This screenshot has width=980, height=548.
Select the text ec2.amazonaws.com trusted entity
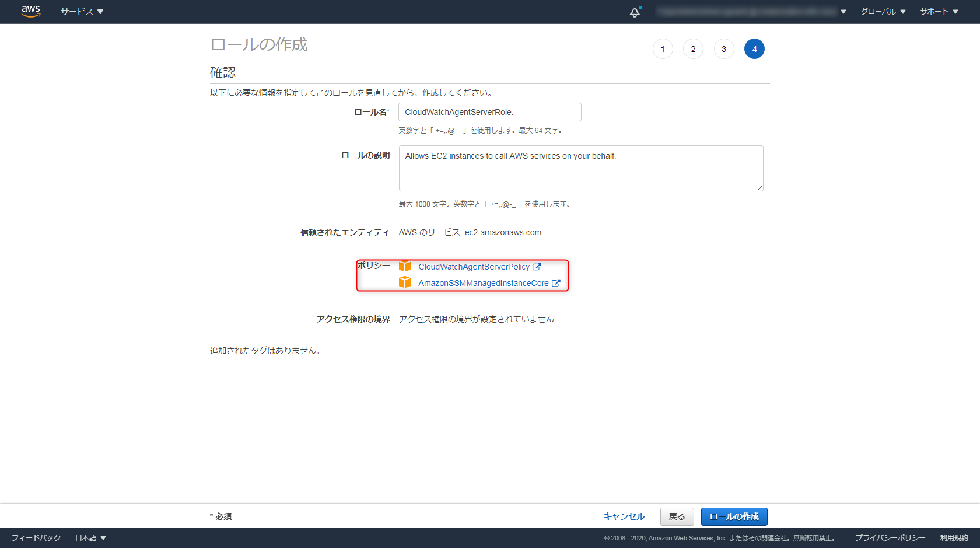point(503,232)
